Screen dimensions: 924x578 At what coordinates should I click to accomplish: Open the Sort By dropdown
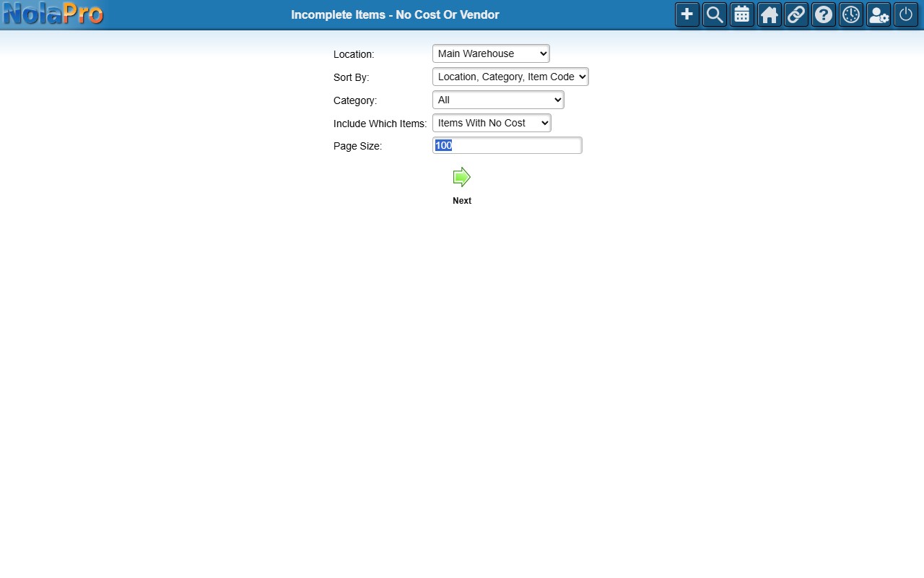(x=510, y=77)
